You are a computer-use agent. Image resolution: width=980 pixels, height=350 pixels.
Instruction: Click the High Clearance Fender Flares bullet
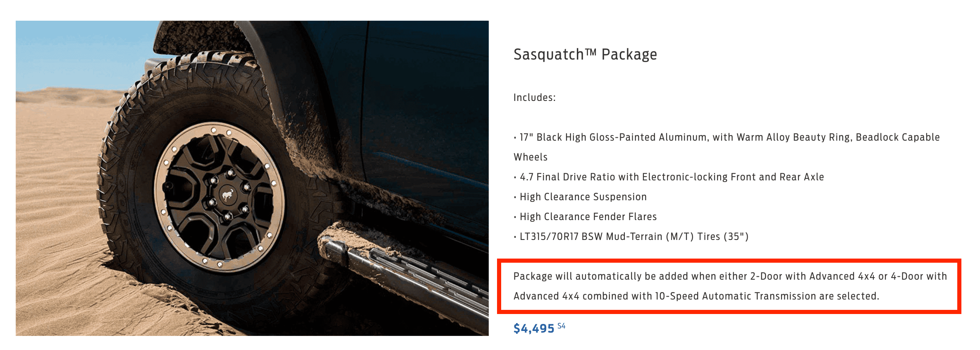click(x=585, y=217)
